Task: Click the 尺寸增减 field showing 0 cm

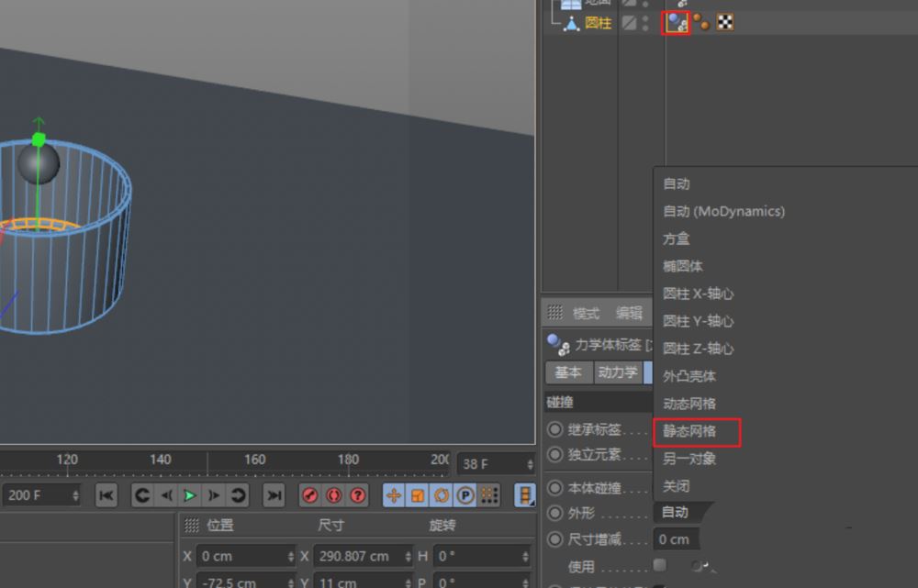Action: pyautogui.click(x=676, y=538)
